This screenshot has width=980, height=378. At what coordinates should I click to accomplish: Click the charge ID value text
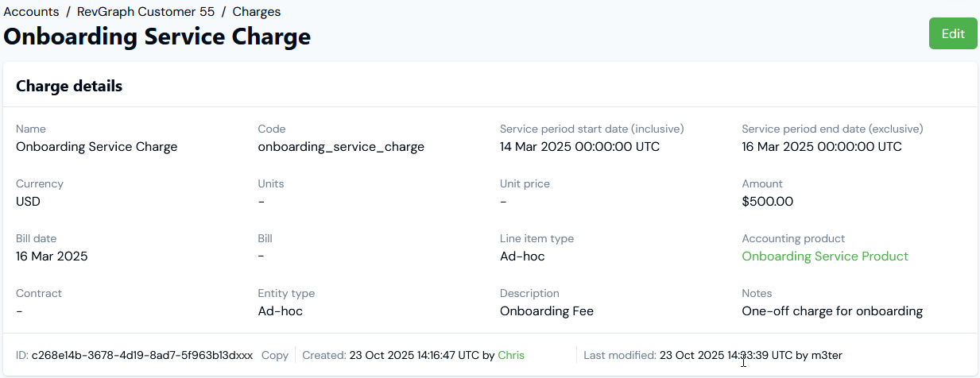click(142, 355)
